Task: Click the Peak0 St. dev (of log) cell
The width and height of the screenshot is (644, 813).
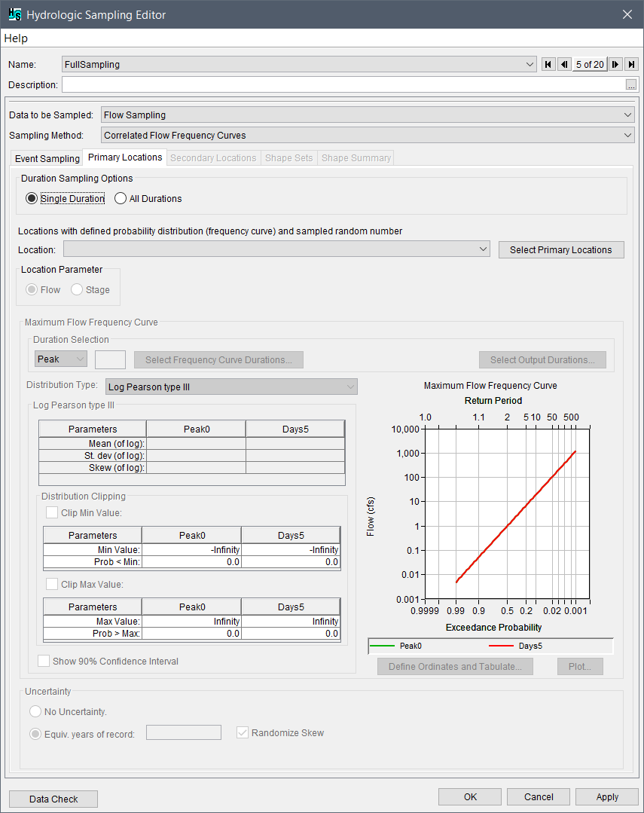Action: click(x=196, y=456)
